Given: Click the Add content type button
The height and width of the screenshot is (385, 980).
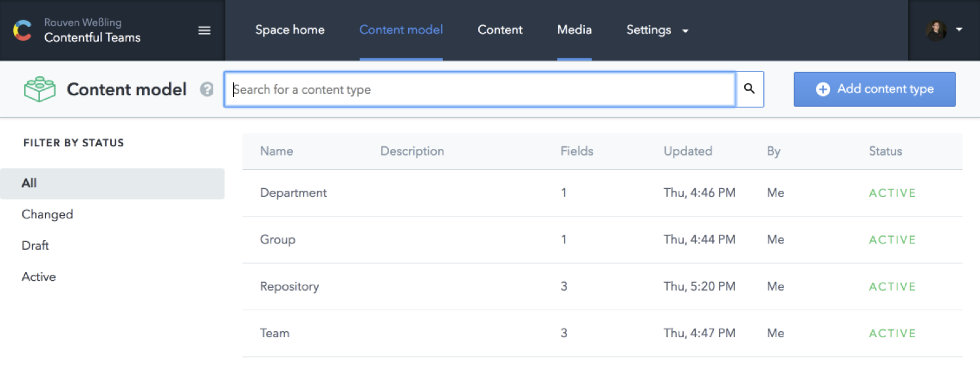Looking at the screenshot, I should (x=874, y=89).
